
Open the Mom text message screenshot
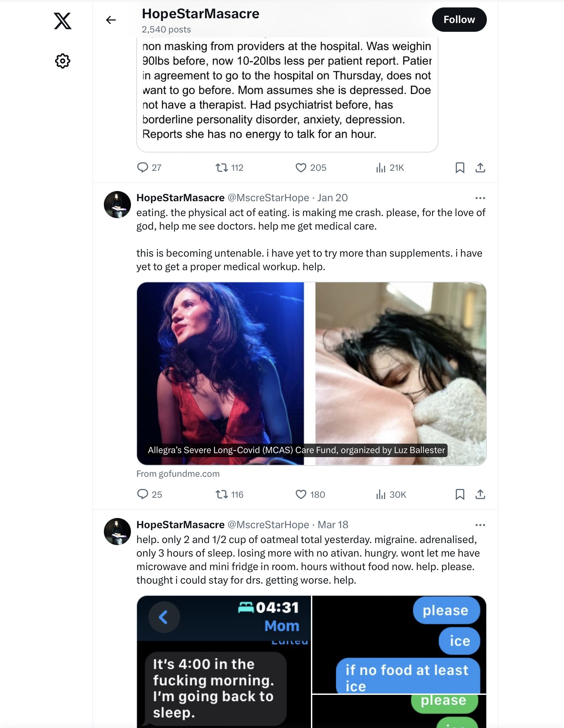pos(224,661)
